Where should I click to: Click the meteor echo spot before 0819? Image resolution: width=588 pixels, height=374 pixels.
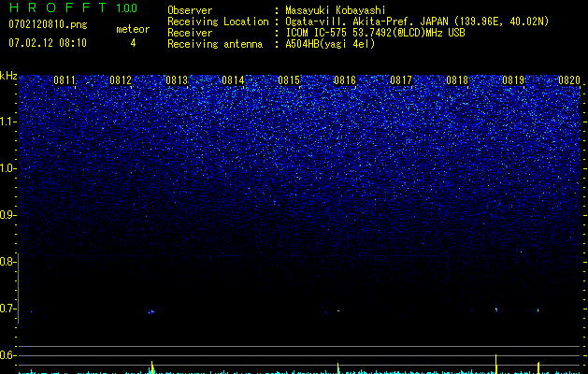(x=496, y=309)
